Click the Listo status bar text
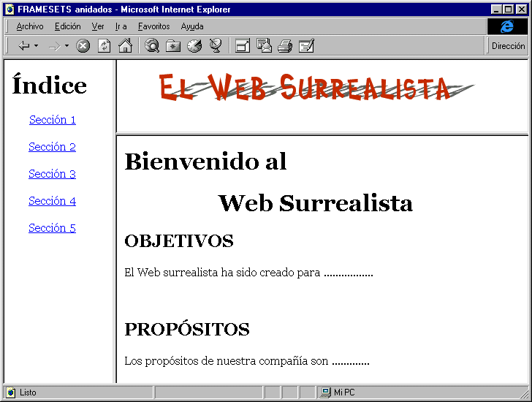Viewport: 532px width, 402px height. tap(28, 392)
